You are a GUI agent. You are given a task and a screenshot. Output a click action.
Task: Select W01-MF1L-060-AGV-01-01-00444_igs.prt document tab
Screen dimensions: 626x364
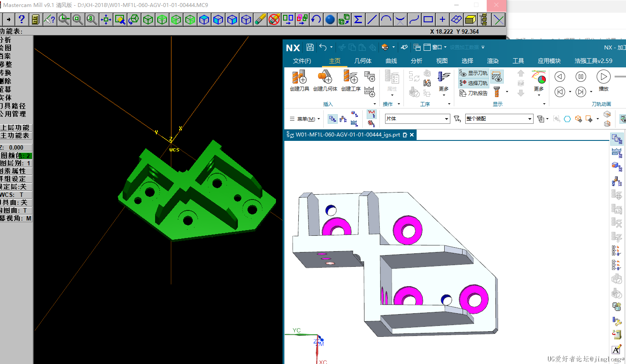(350, 135)
